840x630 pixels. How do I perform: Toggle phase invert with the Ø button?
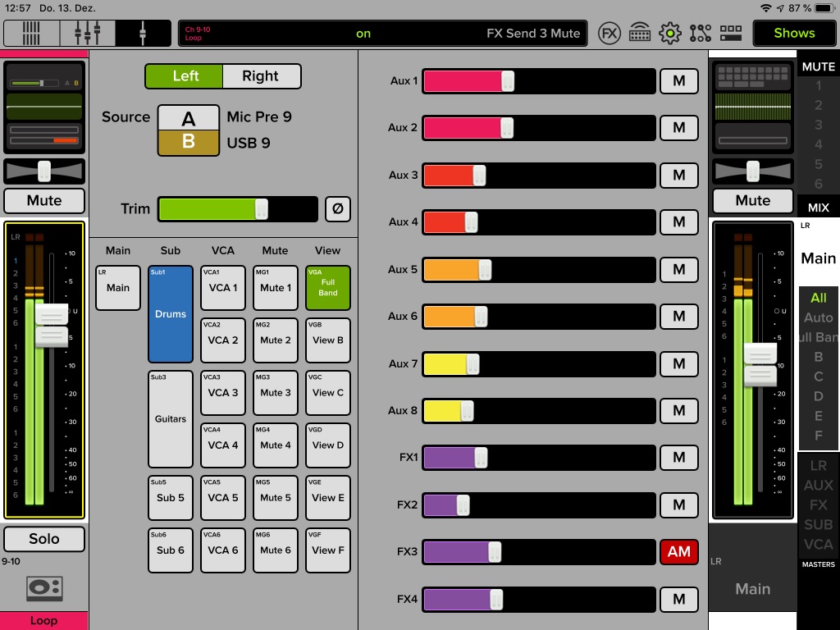click(338, 209)
